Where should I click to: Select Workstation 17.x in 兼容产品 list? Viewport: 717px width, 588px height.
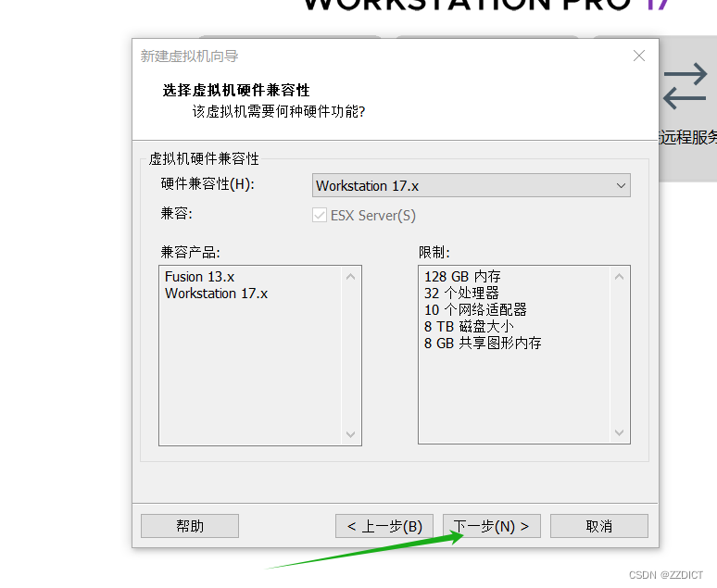click(216, 294)
